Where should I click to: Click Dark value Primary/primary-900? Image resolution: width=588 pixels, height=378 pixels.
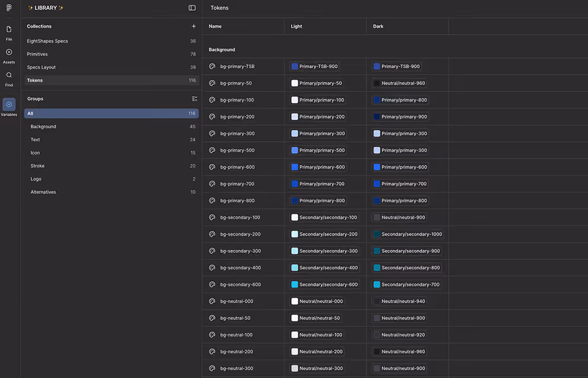(x=400, y=117)
